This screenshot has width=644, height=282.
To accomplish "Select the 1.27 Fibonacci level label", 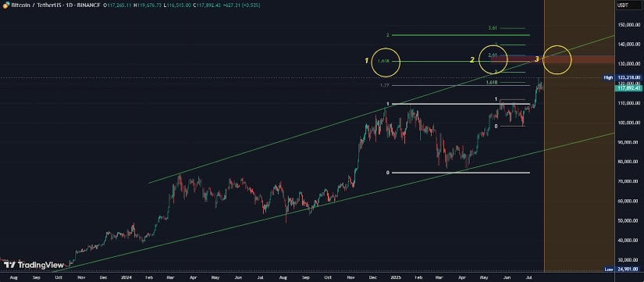I will tap(384, 85).
